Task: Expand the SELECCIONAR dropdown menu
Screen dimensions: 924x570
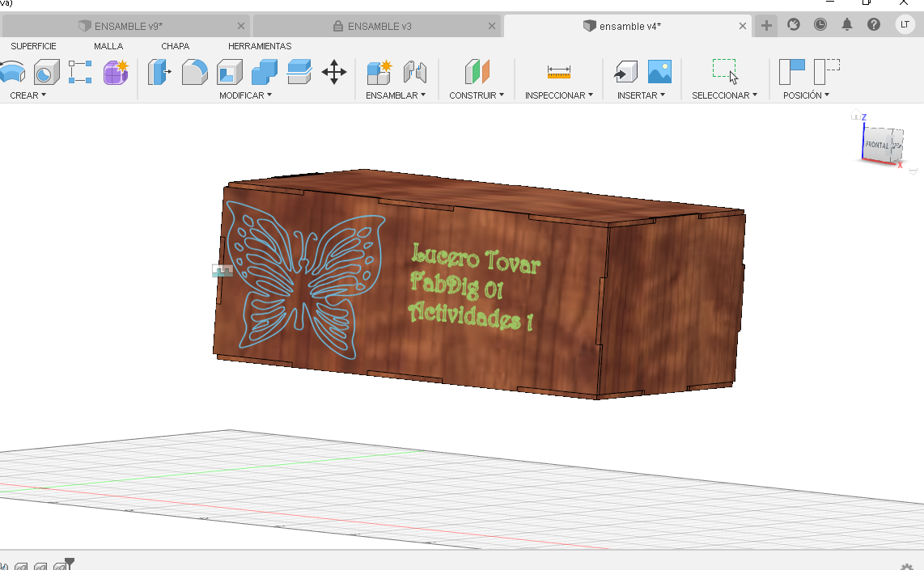Action: pyautogui.click(x=724, y=95)
